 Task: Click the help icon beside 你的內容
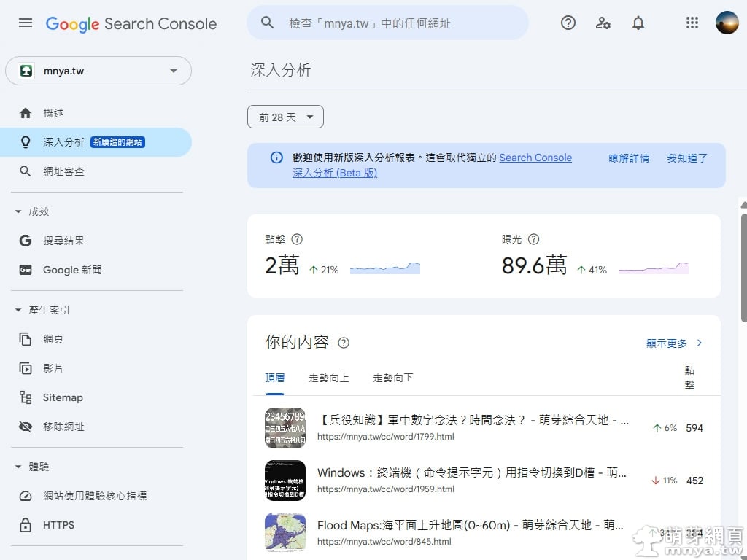pyautogui.click(x=344, y=343)
